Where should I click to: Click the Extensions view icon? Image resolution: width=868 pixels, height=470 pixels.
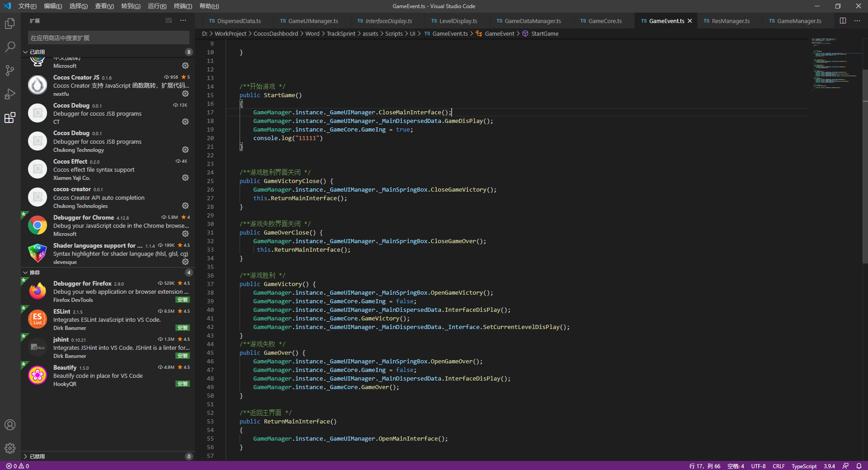[x=10, y=118]
